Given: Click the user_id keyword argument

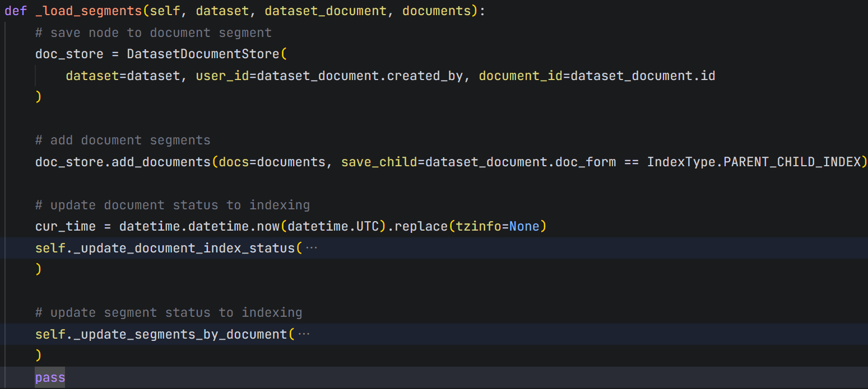Looking at the screenshot, I should (x=222, y=76).
